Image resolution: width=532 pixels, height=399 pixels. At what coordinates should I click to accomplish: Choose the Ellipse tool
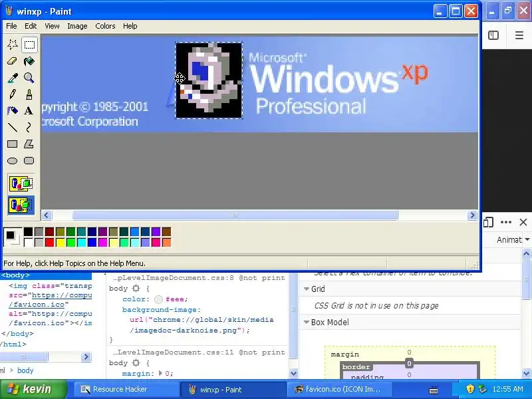[13, 160]
